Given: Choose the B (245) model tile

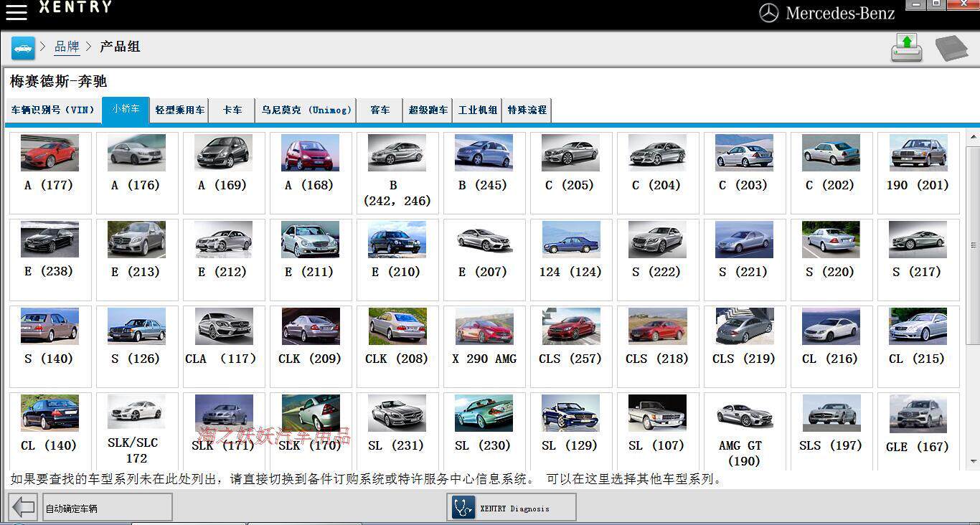Looking at the screenshot, I should (x=484, y=173).
